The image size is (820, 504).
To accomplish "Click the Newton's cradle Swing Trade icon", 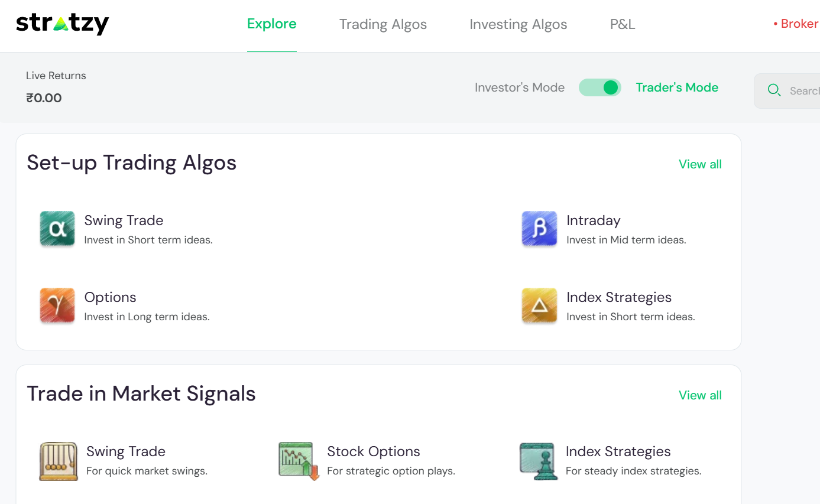I will (x=59, y=461).
